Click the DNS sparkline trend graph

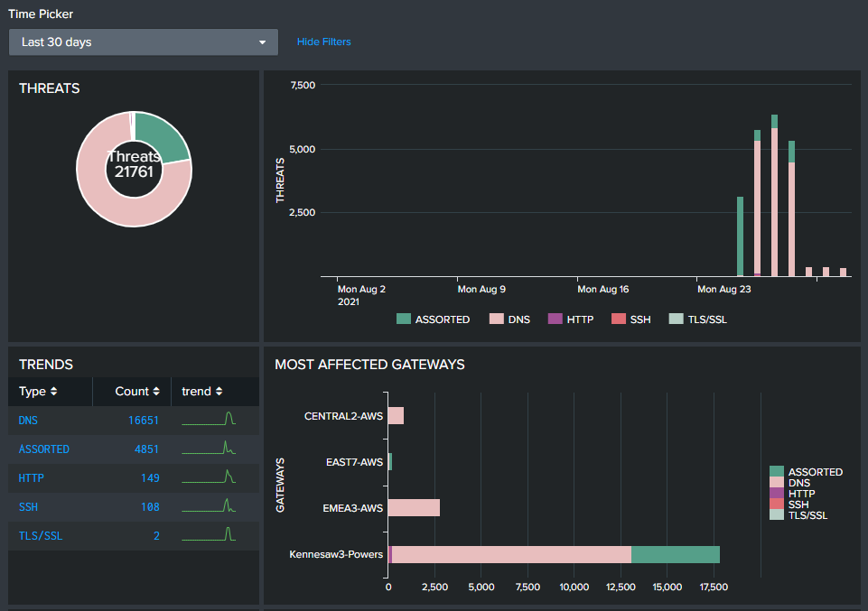coord(210,420)
